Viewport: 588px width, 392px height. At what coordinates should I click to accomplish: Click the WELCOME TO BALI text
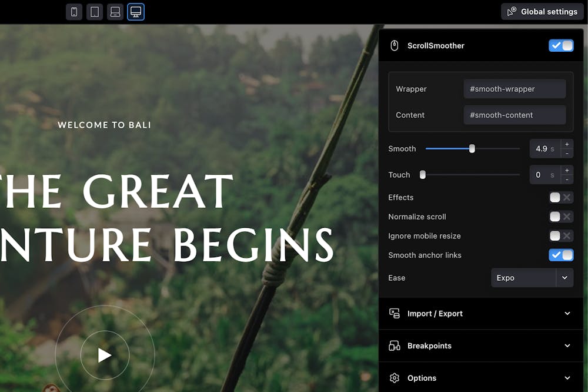click(104, 125)
